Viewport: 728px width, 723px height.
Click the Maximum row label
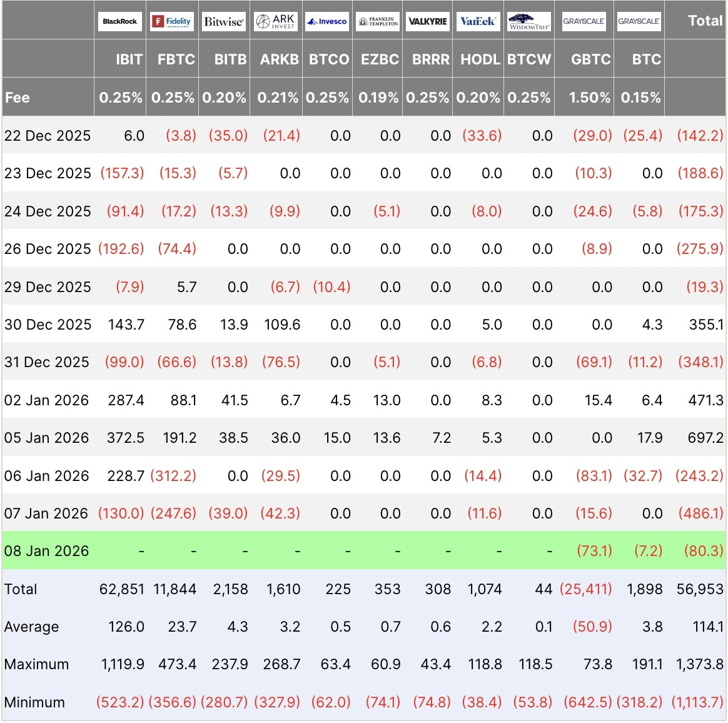[x=36, y=664]
